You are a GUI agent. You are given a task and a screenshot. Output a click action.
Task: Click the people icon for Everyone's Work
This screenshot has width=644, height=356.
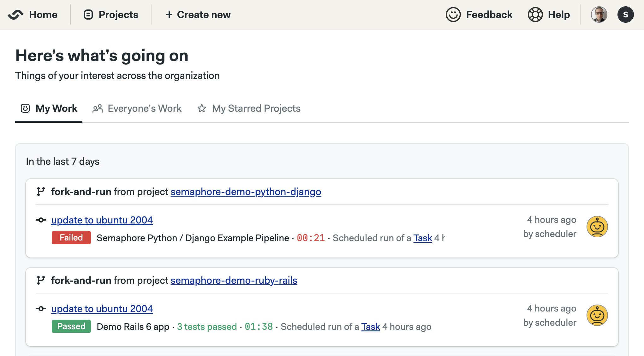click(98, 109)
